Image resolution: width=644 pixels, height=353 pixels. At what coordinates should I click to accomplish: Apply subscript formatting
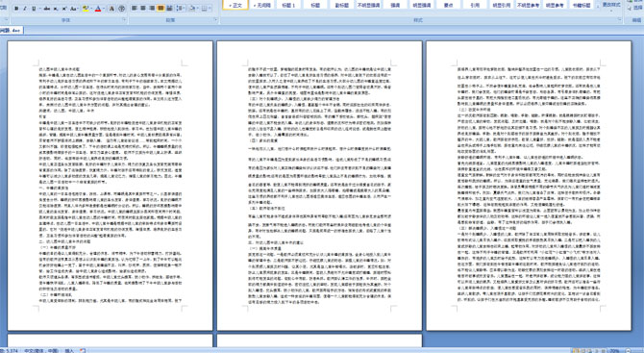(x=56, y=9)
